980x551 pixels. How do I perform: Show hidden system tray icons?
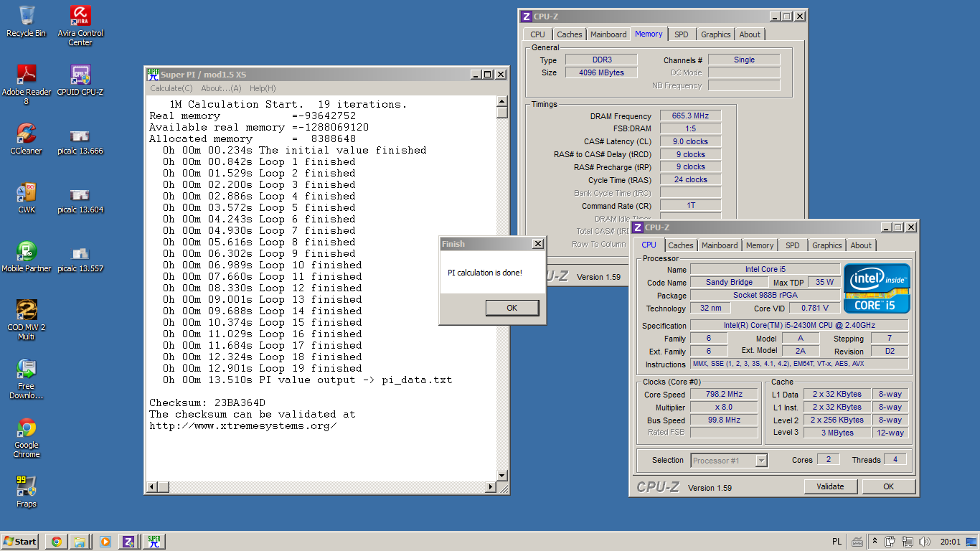click(875, 542)
